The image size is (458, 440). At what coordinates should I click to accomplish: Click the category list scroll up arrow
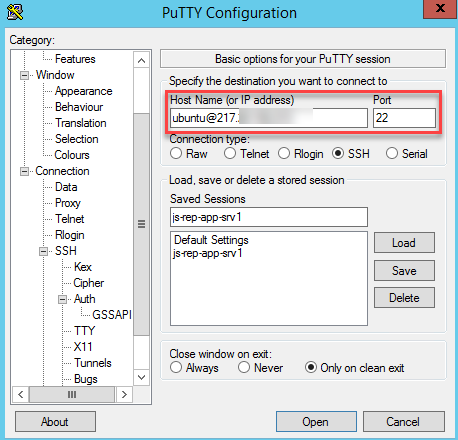click(x=141, y=60)
